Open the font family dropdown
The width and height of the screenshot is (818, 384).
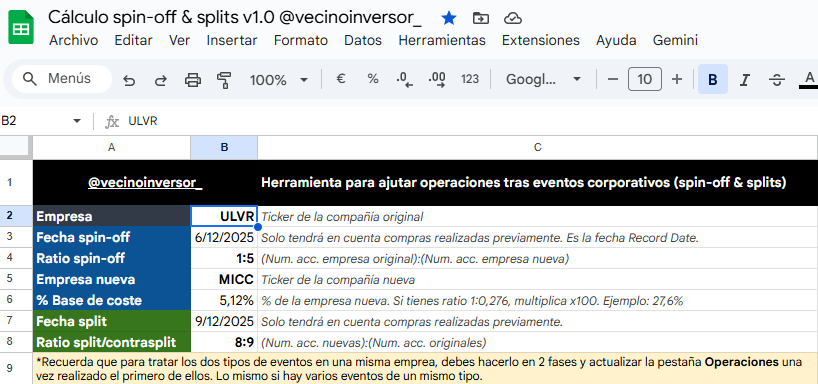(x=543, y=79)
